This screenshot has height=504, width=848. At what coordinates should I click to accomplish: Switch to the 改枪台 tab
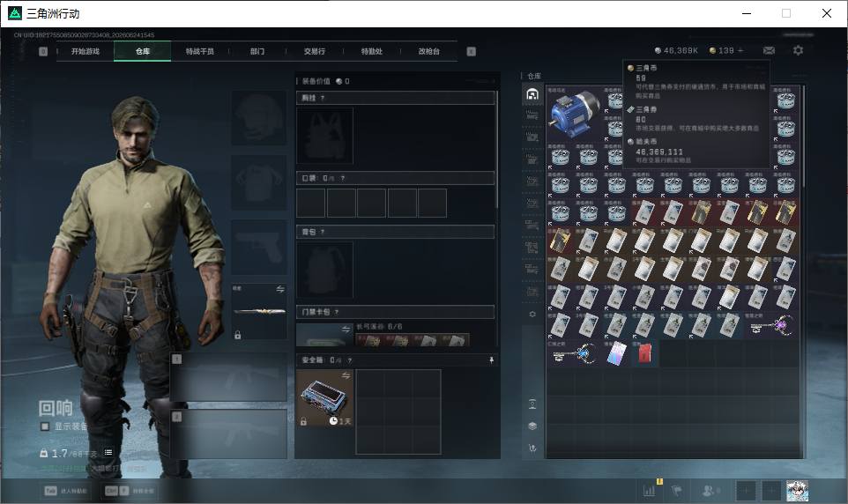429,51
